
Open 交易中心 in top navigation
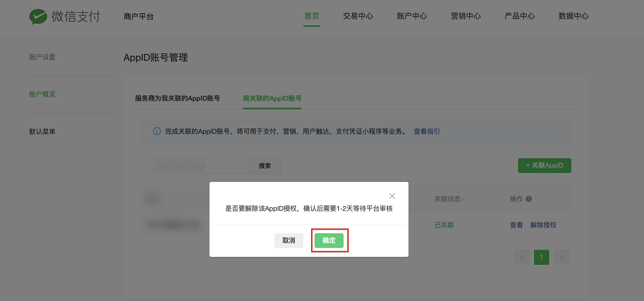(x=358, y=16)
